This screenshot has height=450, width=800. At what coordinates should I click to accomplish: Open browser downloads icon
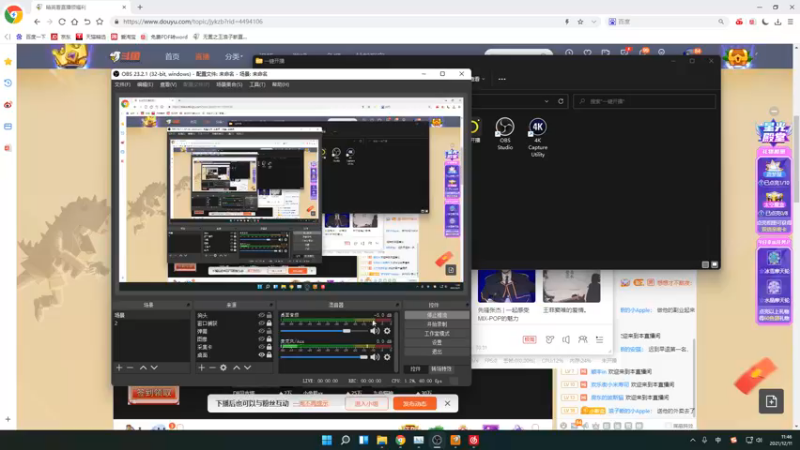[x=778, y=21]
